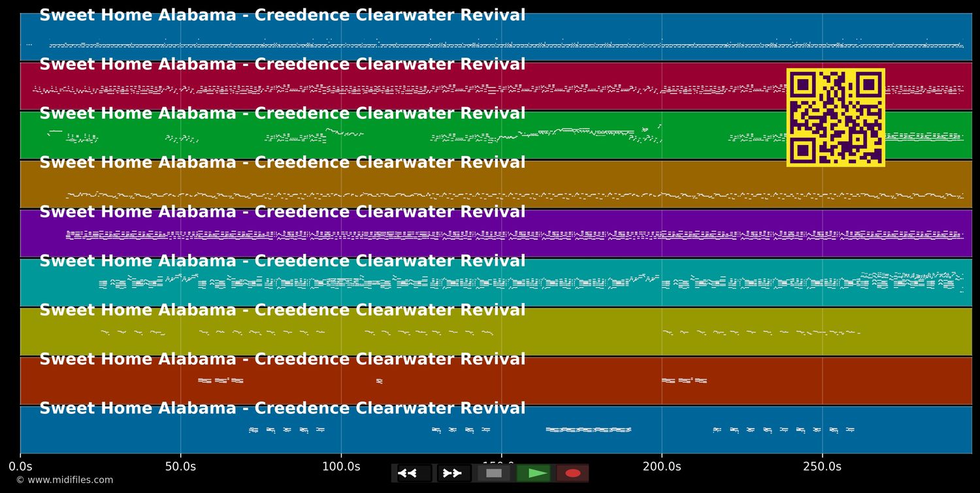Click the rewind button
This screenshot has width=980, height=493.
(x=414, y=473)
